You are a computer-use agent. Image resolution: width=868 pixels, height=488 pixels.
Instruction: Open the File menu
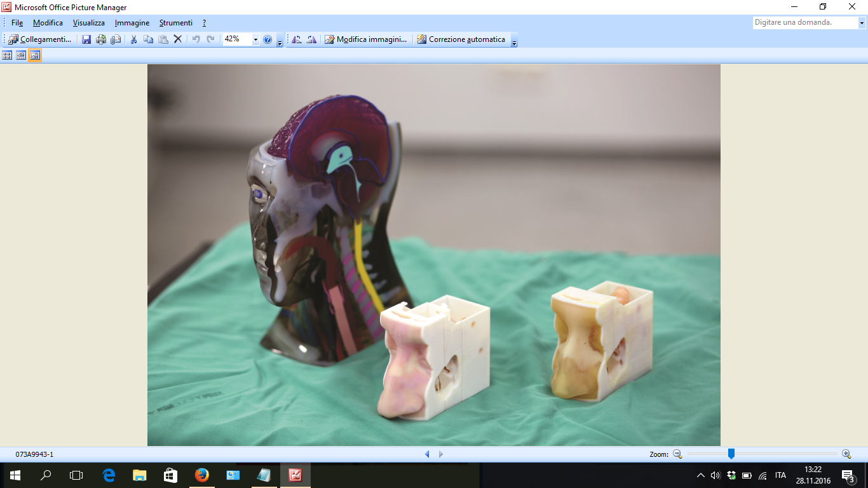[x=17, y=23]
